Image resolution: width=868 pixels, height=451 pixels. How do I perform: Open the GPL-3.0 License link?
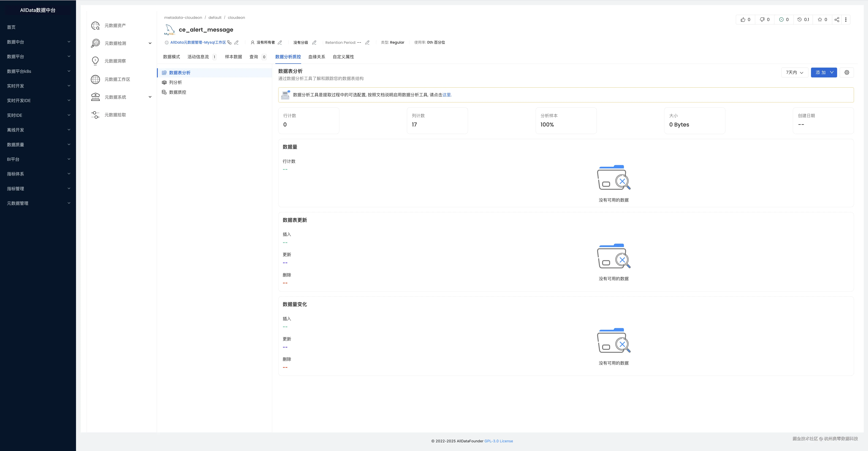498,441
